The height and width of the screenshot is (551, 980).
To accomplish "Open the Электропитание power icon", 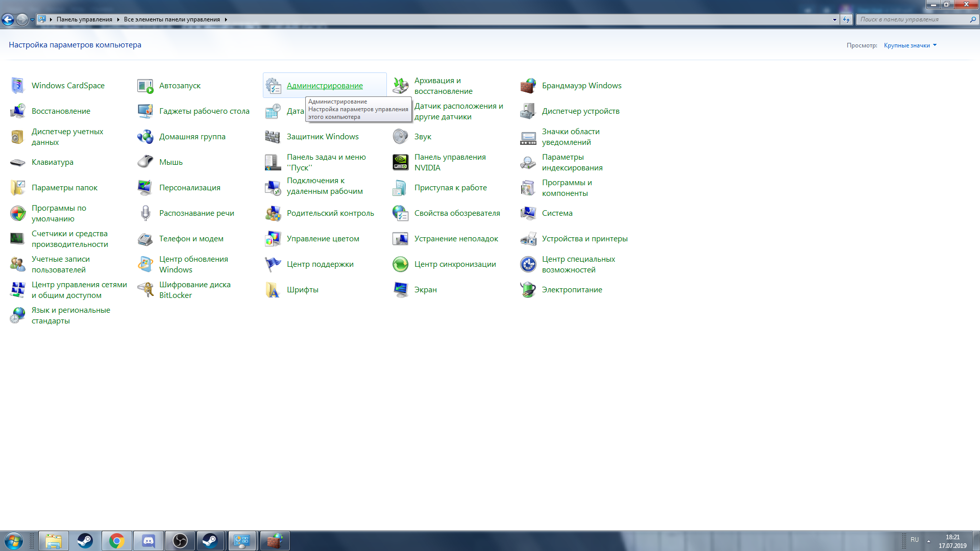I will (x=528, y=290).
